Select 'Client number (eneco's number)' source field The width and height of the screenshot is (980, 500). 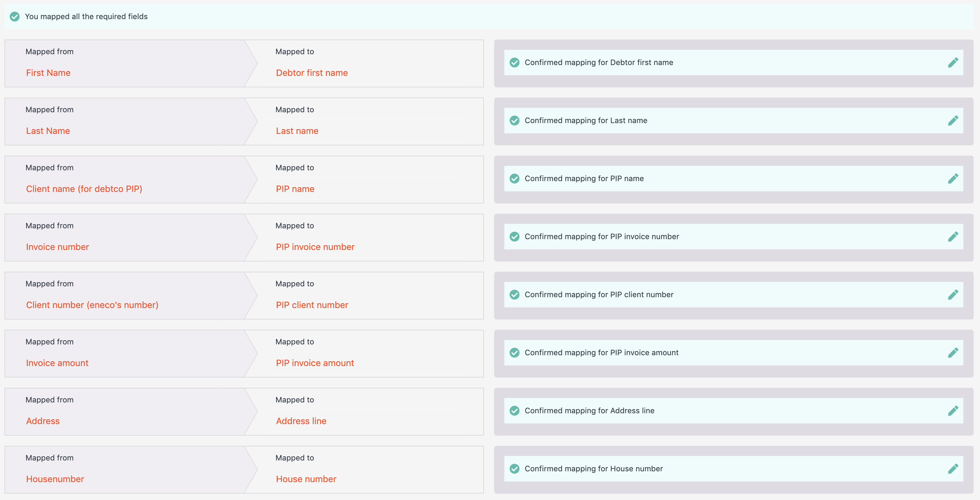(x=92, y=305)
